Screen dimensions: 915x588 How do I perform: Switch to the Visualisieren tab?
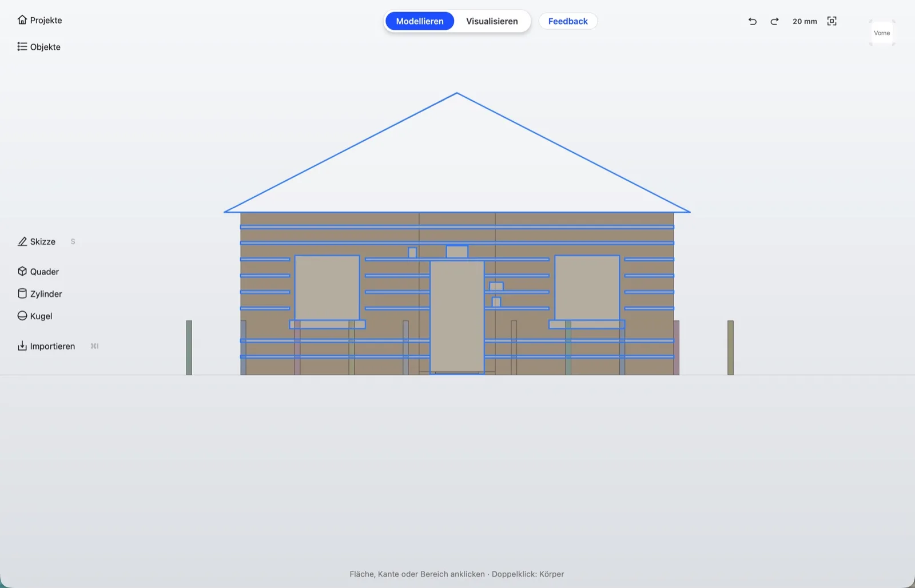click(492, 21)
